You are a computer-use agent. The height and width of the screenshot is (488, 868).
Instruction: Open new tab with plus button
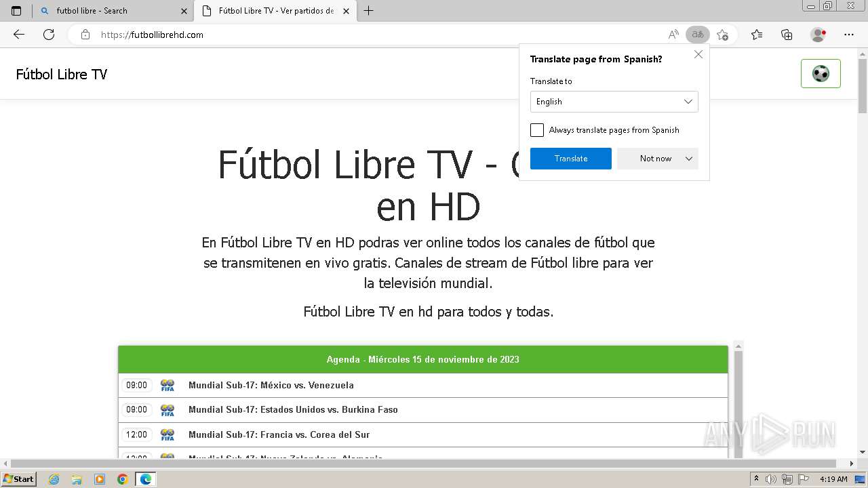click(368, 11)
